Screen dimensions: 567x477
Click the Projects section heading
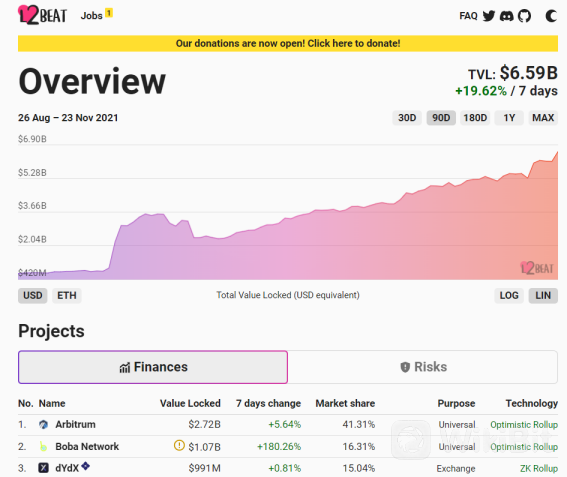[51, 331]
